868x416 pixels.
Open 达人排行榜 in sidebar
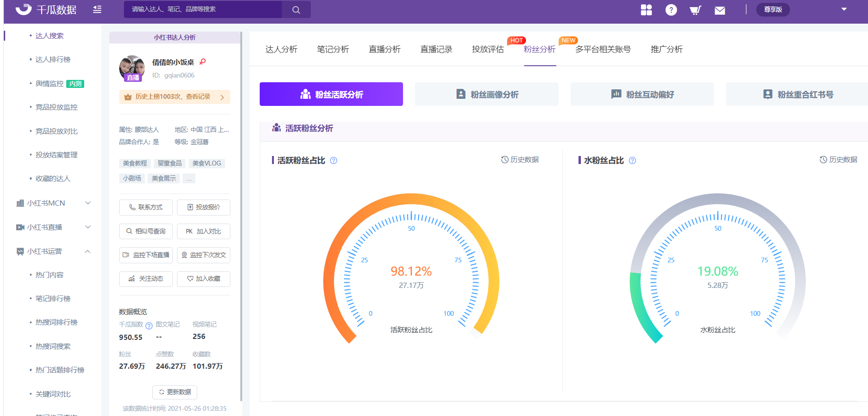pyautogui.click(x=53, y=60)
